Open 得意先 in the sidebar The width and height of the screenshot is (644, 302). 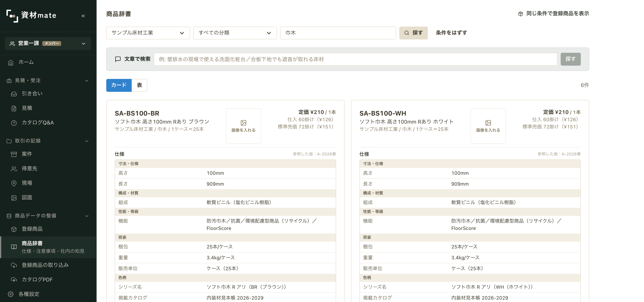coord(48,169)
